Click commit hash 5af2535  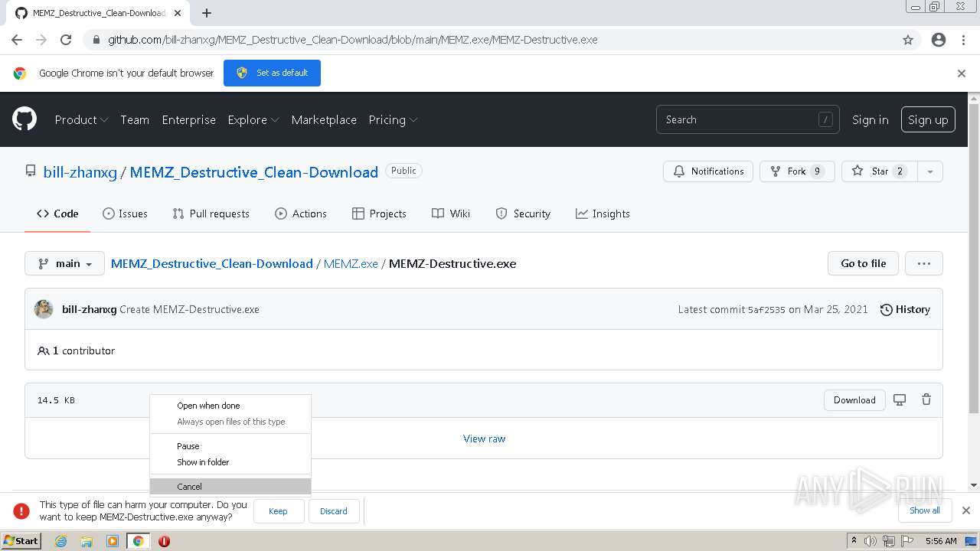pos(766,310)
